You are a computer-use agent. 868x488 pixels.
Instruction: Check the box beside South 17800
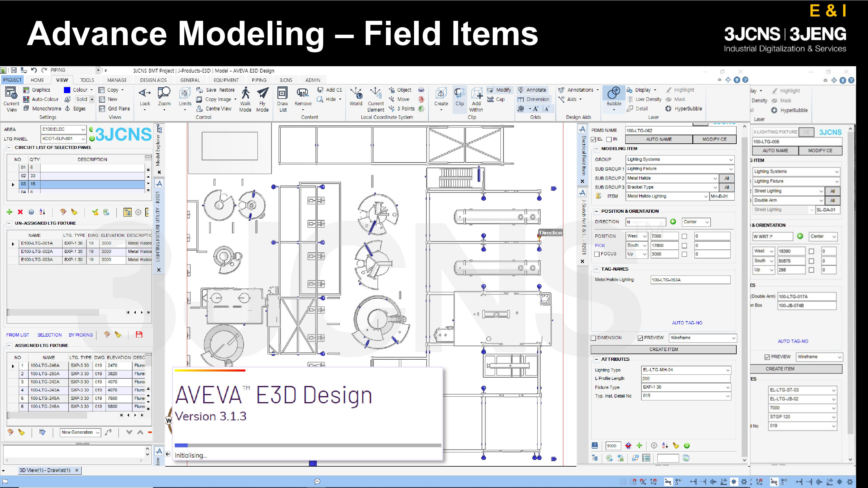tap(684, 245)
